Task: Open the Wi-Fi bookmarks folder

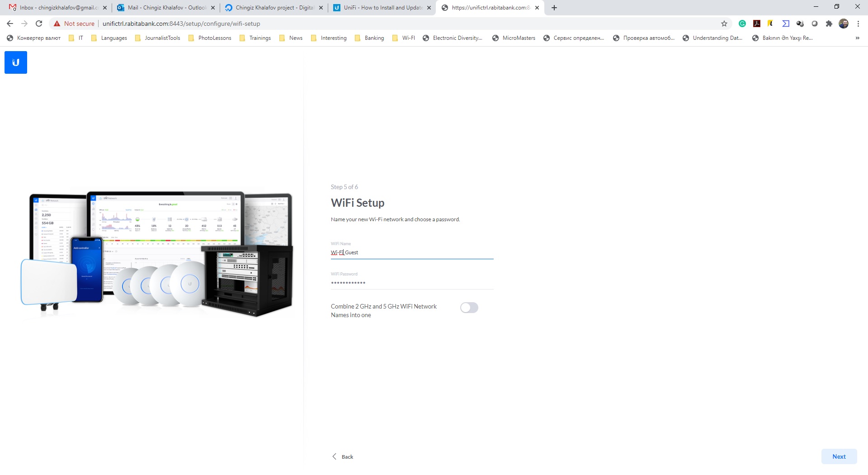Action: pos(403,38)
